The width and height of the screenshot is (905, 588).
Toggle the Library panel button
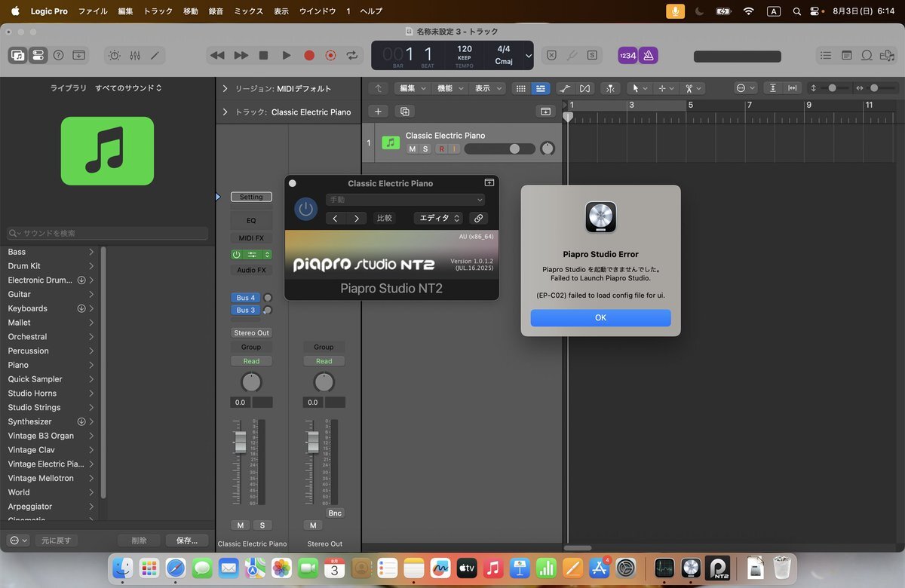pos(18,56)
